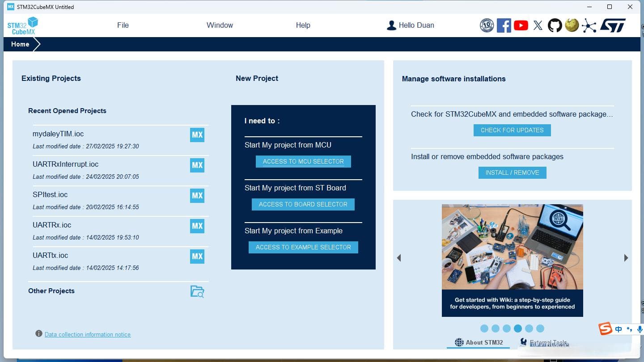Select the second carousel dot
Image resolution: width=644 pixels, height=362 pixels.
tap(496, 328)
